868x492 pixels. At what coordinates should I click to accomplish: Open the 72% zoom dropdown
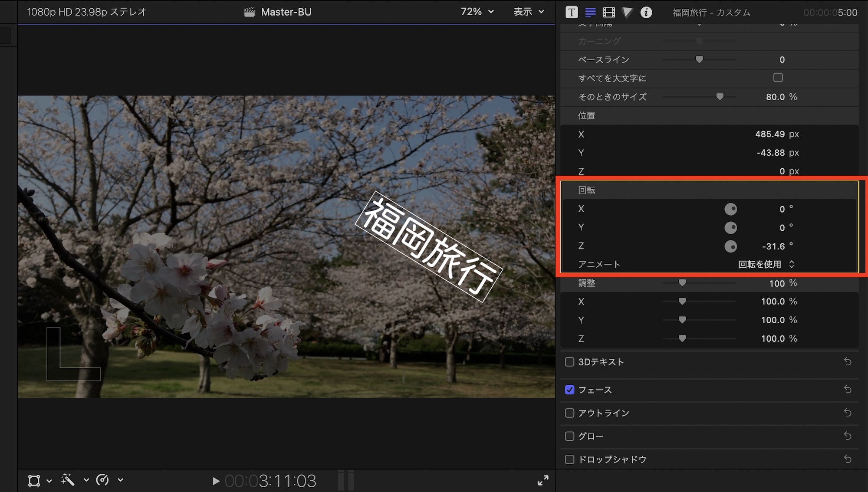477,12
